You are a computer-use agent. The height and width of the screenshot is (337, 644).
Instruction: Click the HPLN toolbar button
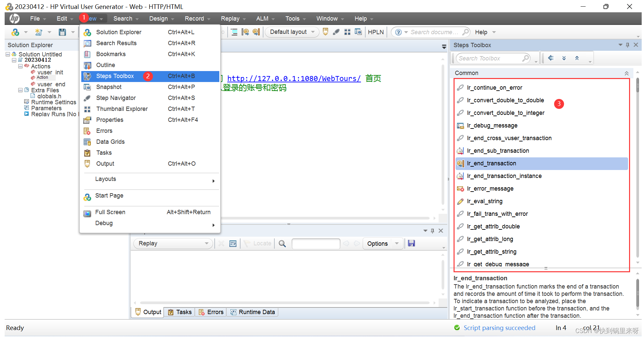[376, 32]
